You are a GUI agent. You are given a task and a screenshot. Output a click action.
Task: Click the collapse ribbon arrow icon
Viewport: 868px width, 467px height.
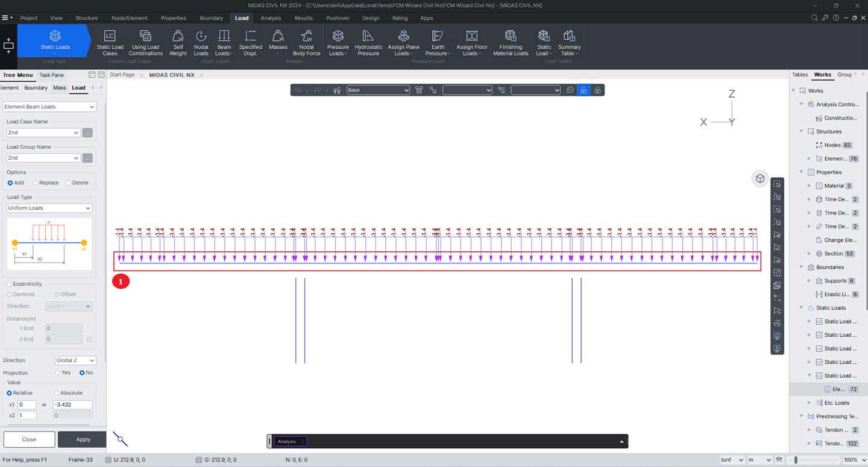point(8,45)
